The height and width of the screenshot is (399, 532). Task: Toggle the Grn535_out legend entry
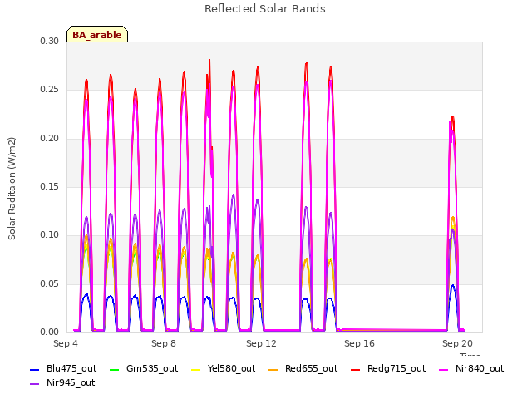pyautogui.click(x=144, y=369)
